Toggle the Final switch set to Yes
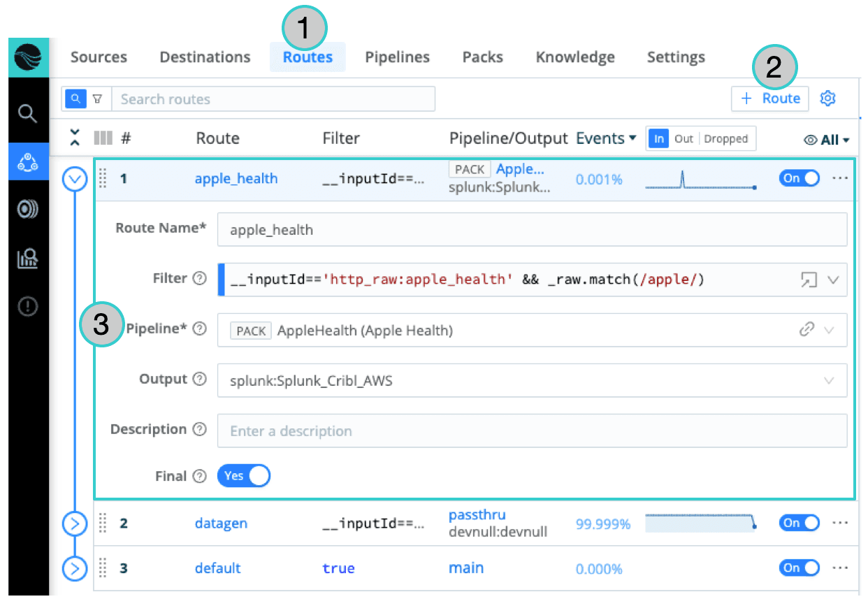This screenshot has width=868, height=599. pyautogui.click(x=243, y=476)
